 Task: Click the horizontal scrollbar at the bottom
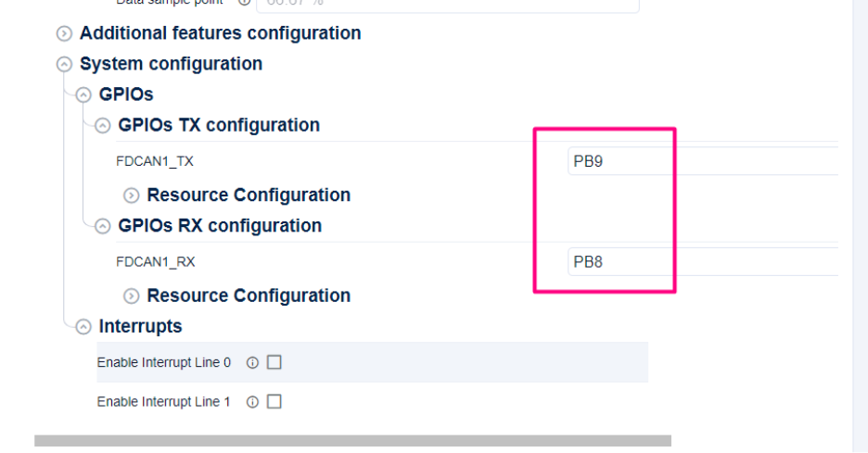coord(352,441)
